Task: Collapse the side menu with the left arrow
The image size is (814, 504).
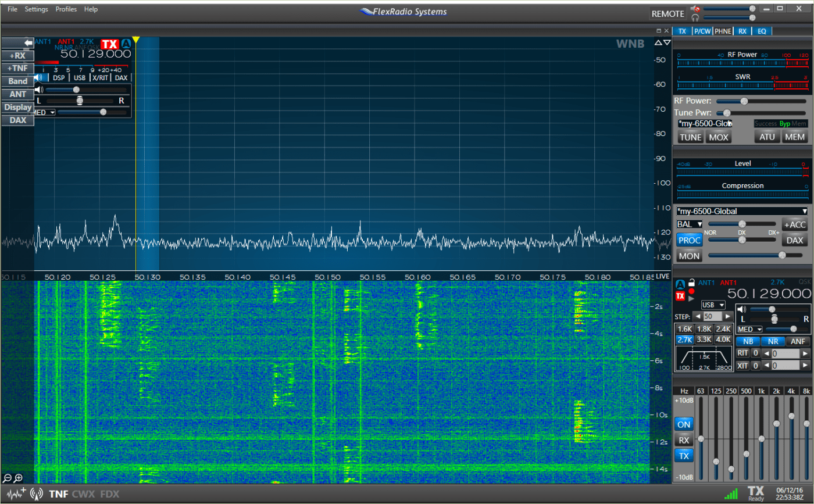Action: point(27,43)
